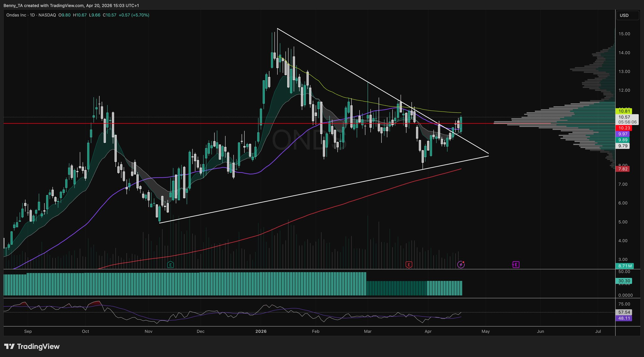
Task: Click the 57.54 RSI value label
Action: coord(624,312)
